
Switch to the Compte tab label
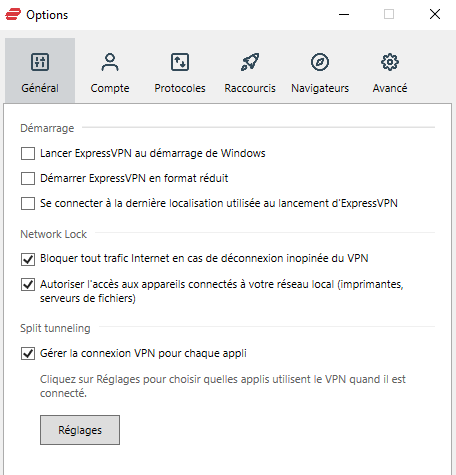pyautogui.click(x=110, y=88)
